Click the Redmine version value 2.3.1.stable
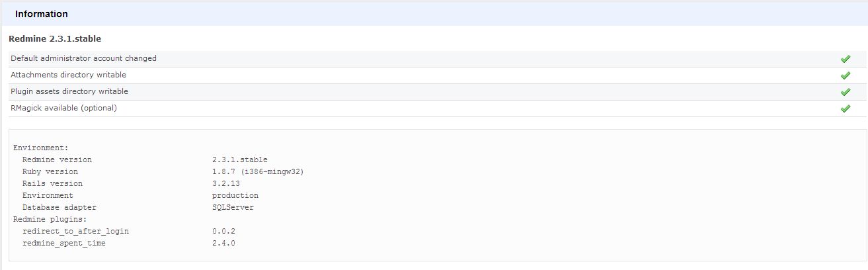Image resolution: width=868 pixels, height=270 pixels. coord(240,160)
